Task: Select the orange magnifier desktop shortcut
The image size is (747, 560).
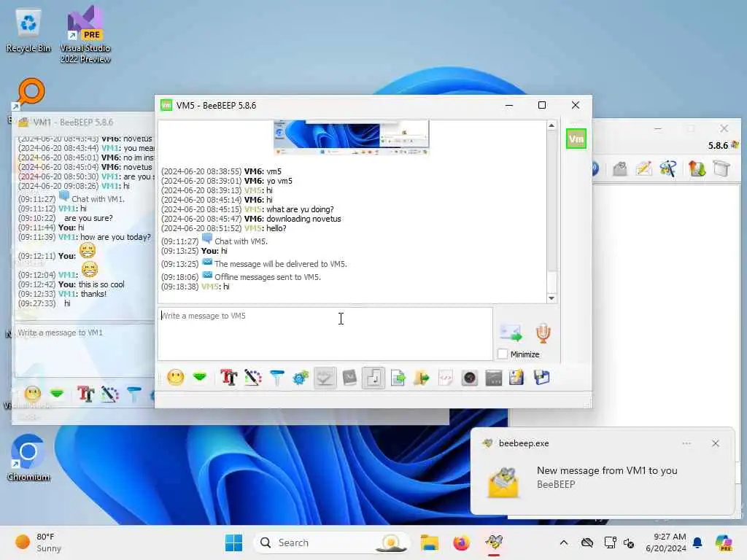Action: [30, 94]
